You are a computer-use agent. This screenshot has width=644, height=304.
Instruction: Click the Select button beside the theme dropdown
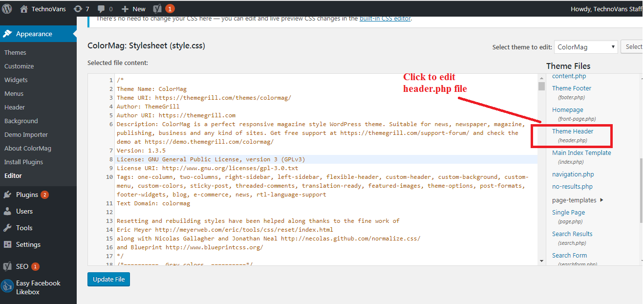pyautogui.click(x=633, y=47)
